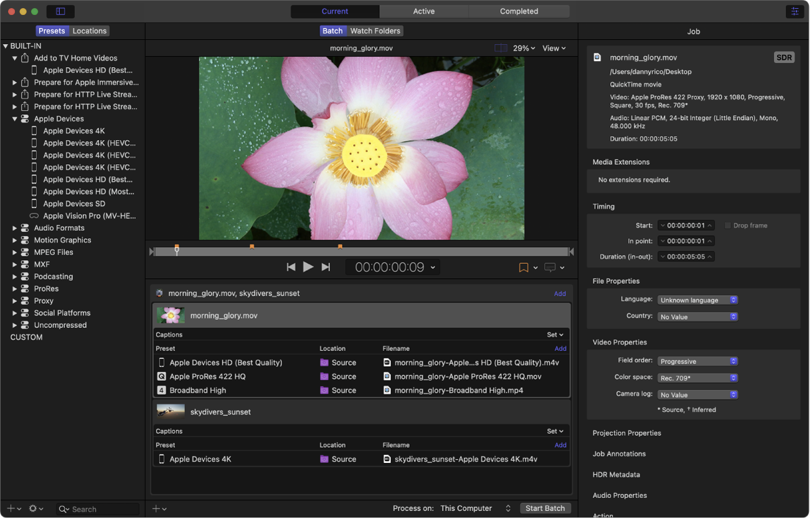Image resolution: width=812 pixels, height=519 pixels.
Task: Open the marker bookmark icon
Action: pyautogui.click(x=524, y=268)
